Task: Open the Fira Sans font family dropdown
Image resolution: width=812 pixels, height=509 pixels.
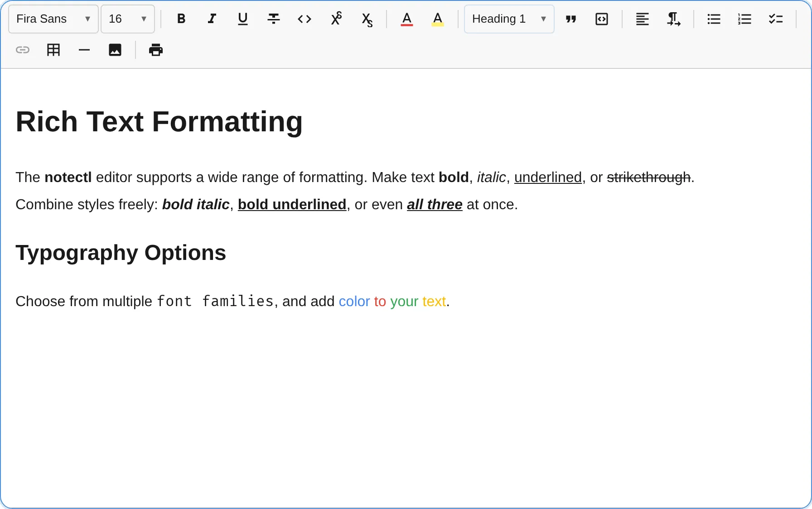Action: (53, 19)
